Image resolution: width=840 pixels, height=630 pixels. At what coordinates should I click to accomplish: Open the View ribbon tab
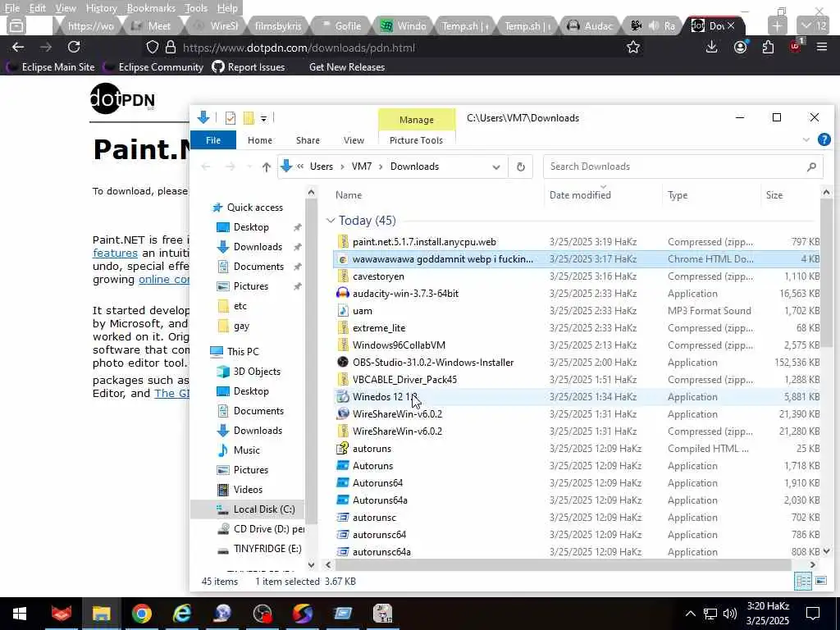(354, 140)
